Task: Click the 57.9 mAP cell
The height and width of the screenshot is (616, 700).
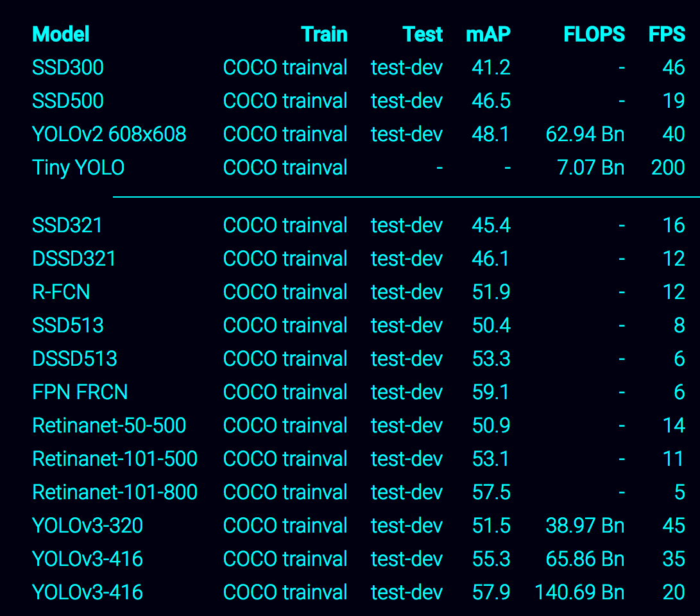Action: pos(491,592)
